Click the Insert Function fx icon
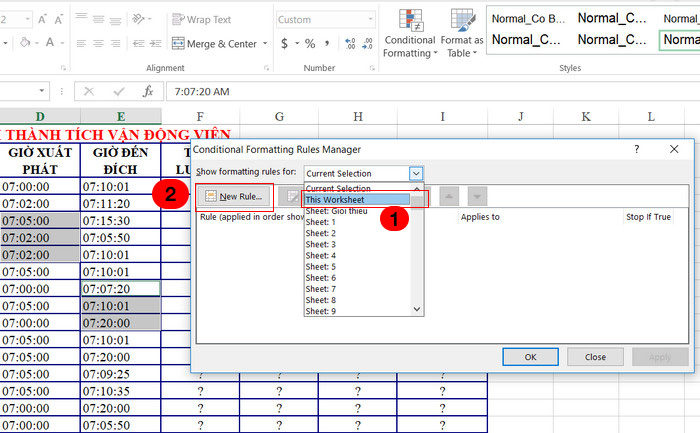The height and width of the screenshot is (433, 700). [148, 92]
